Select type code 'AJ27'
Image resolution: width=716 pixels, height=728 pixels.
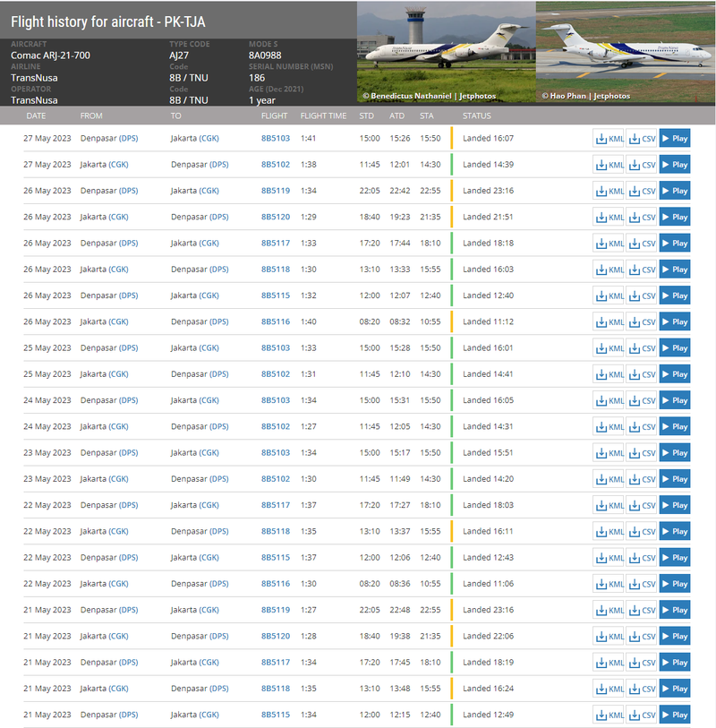click(179, 56)
